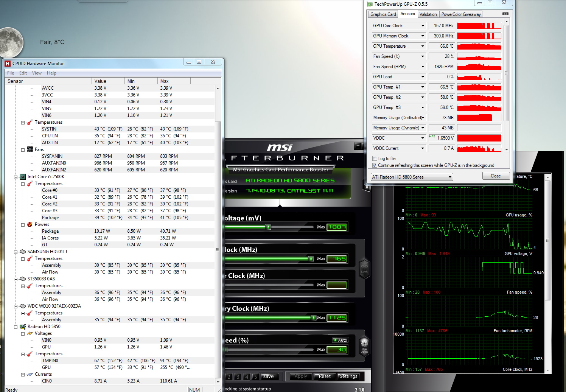Open the PowerColor Giveaway tab

pyautogui.click(x=461, y=14)
